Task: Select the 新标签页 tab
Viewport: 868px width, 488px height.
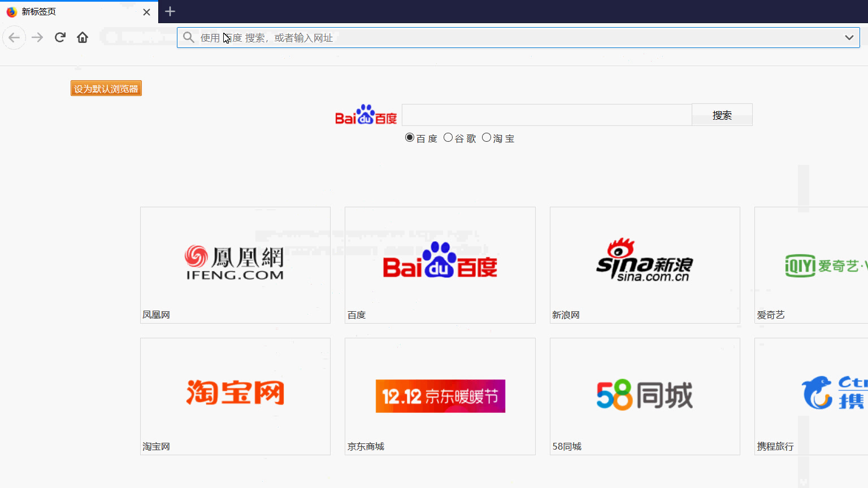Action: pyautogui.click(x=79, y=12)
